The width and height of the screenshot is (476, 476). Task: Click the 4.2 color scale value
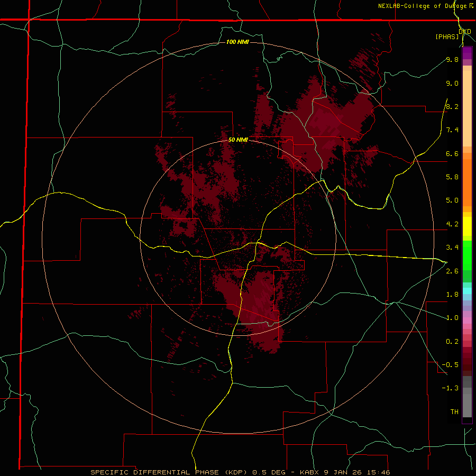(x=452, y=224)
